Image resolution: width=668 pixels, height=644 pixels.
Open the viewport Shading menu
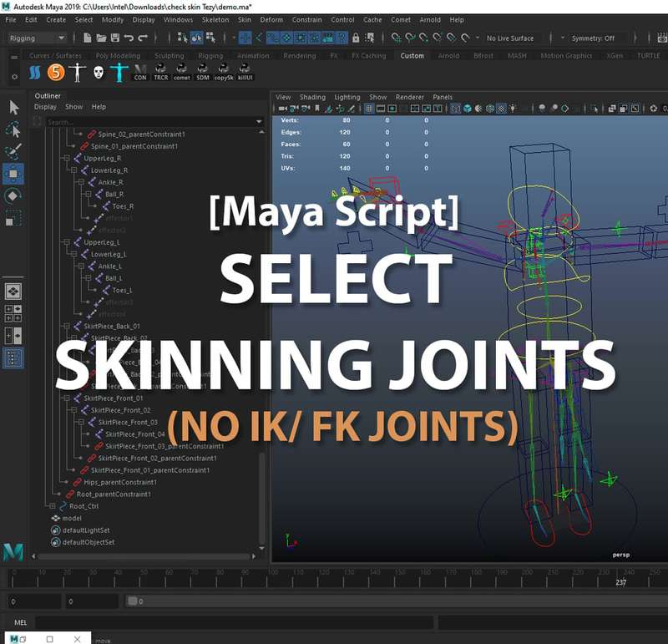click(312, 97)
